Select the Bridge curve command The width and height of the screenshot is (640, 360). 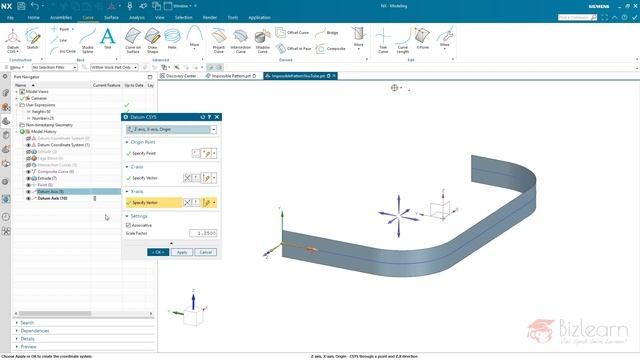tap(327, 32)
